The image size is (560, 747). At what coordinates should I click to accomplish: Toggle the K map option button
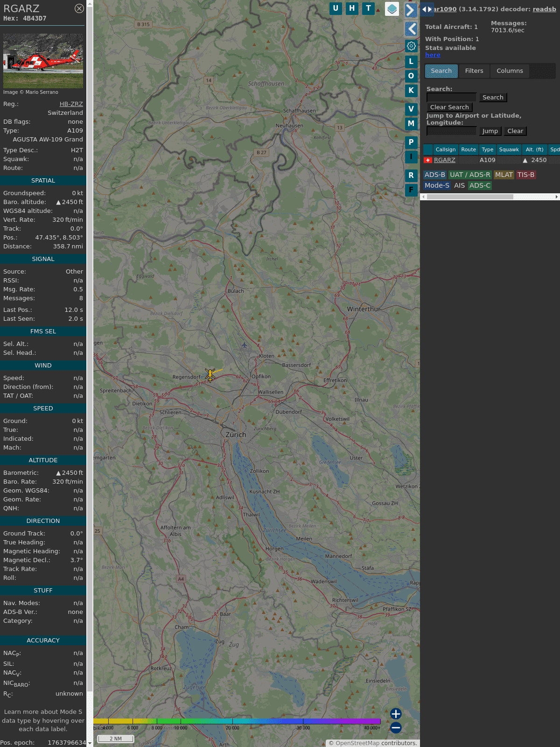[x=411, y=91]
